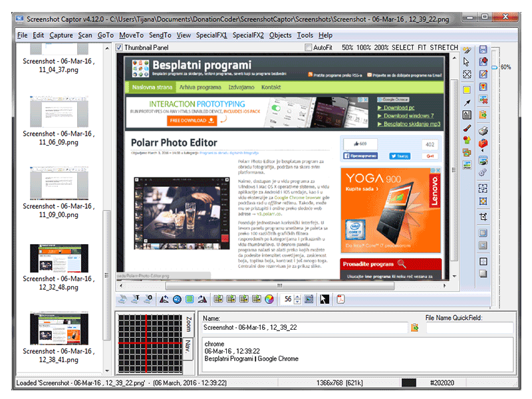The height and width of the screenshot is (399, 532).
Task: Click the single picture frame icon
Action: coord(467,165)
